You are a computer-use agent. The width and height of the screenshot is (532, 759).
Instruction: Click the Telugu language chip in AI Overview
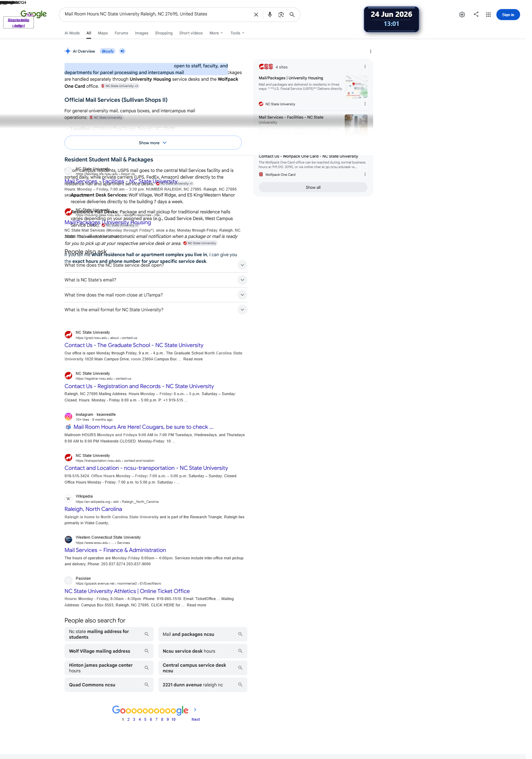click(x=108, y=51)
